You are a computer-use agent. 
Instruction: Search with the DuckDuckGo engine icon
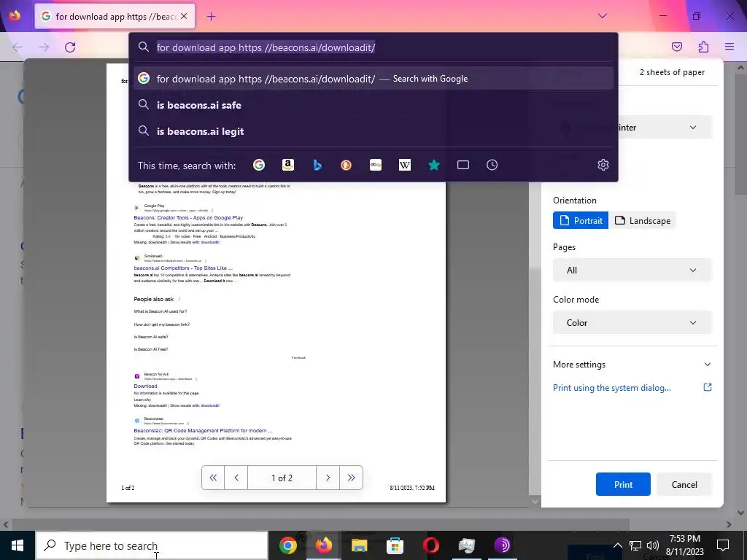click(x=347, y=165)
